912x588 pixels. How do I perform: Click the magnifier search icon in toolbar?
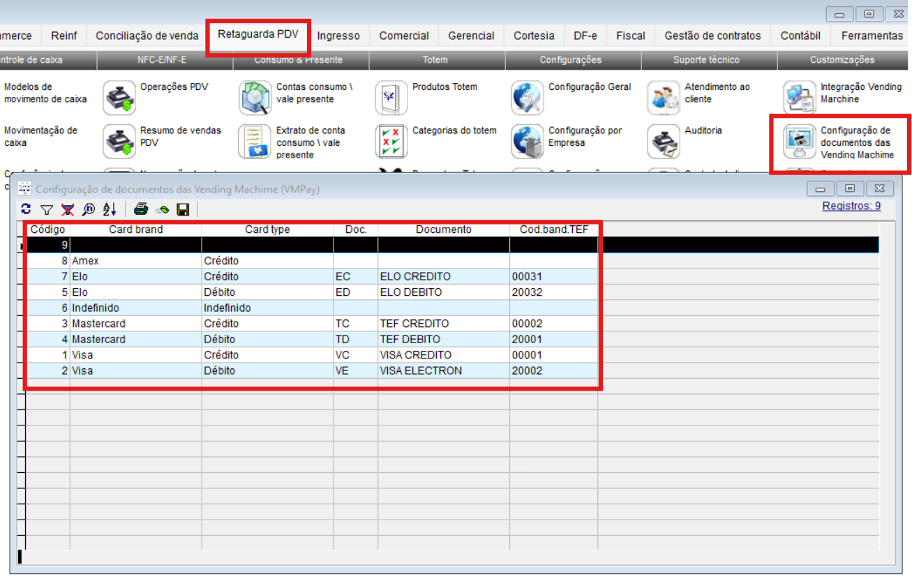[x=89, y=209]
